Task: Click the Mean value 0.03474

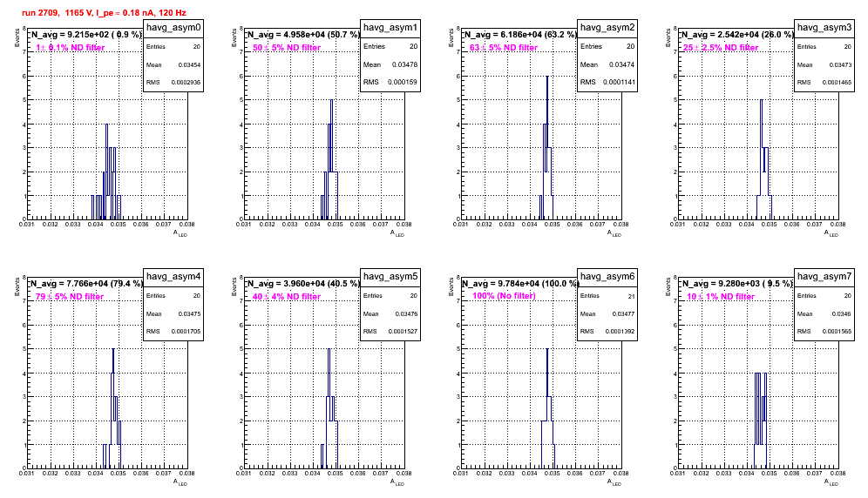Action: (x=621, y=64)
